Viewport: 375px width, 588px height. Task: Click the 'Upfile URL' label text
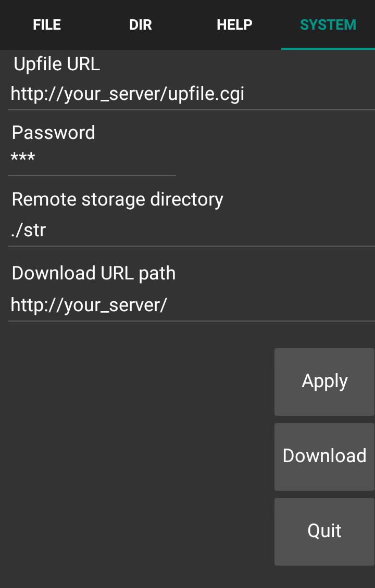click(57, 64)
